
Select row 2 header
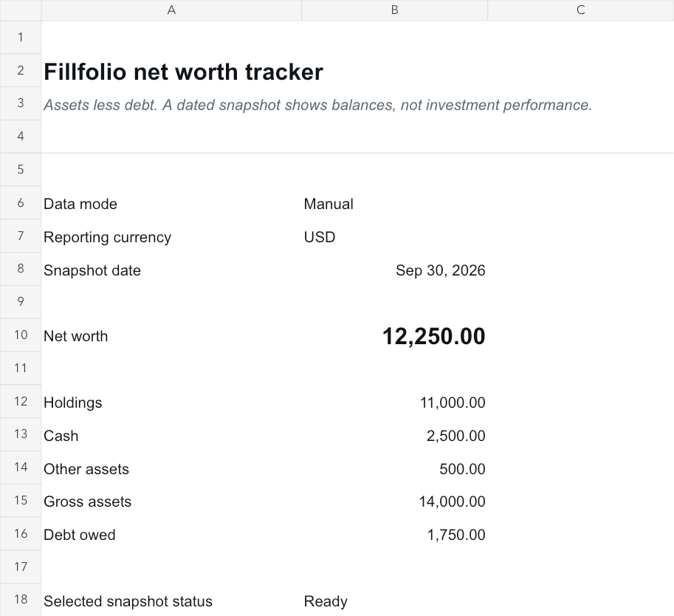pyautogui.click(x=21, y=70)
